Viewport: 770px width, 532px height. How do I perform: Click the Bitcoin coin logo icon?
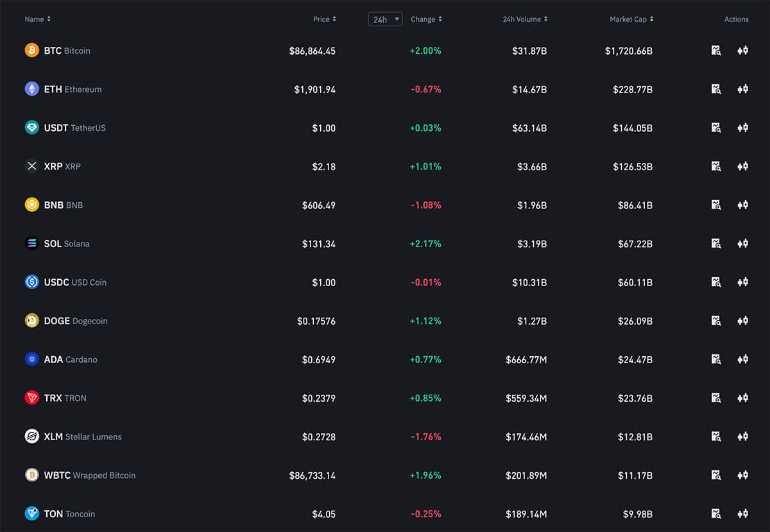31,50
